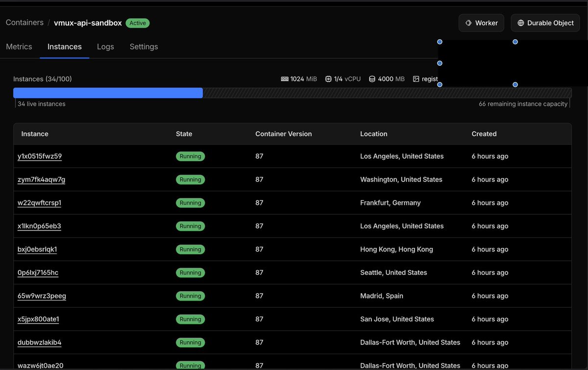
Task: Open instance zym7fk4aqw7g
Action: click(x=41, y=179)
